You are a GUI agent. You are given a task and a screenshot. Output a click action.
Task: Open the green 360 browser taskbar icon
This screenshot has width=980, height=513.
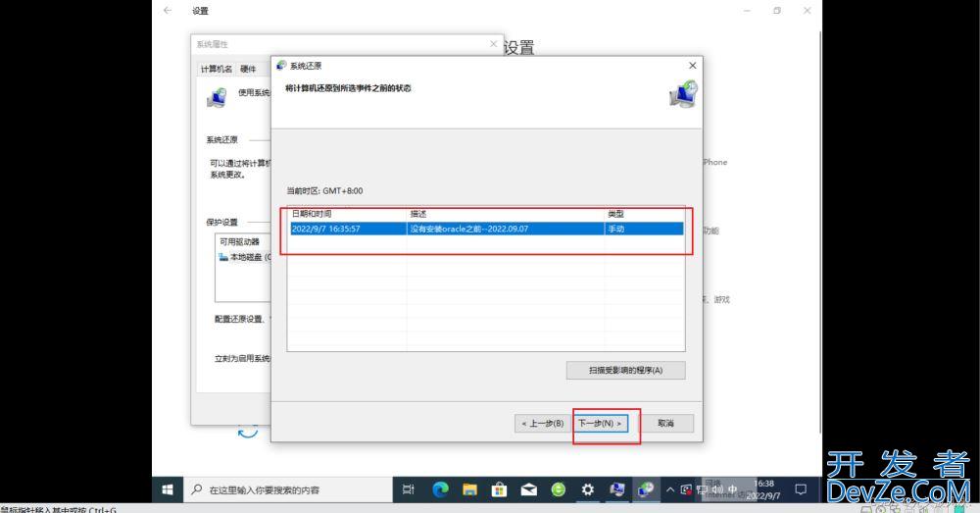[559, 489]
